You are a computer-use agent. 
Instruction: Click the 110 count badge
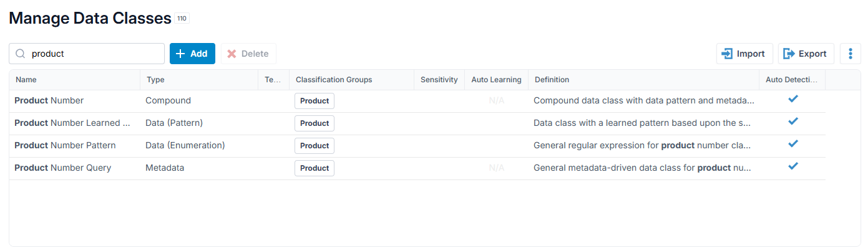tap(182, 19)
